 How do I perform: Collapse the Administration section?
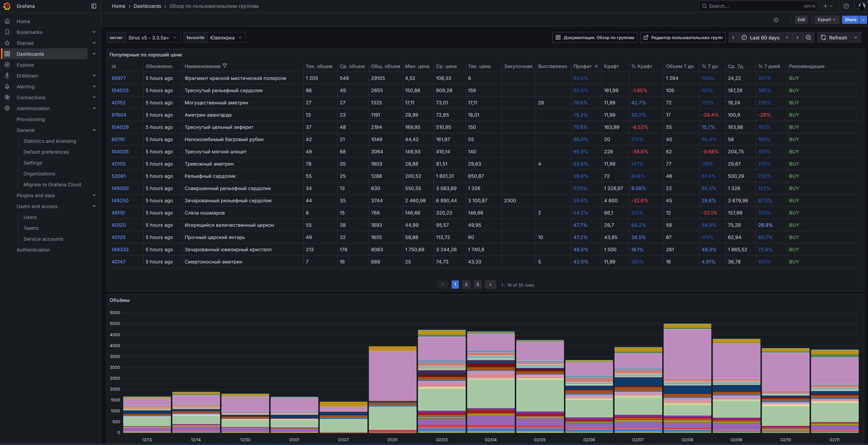[x=94, y=108]
